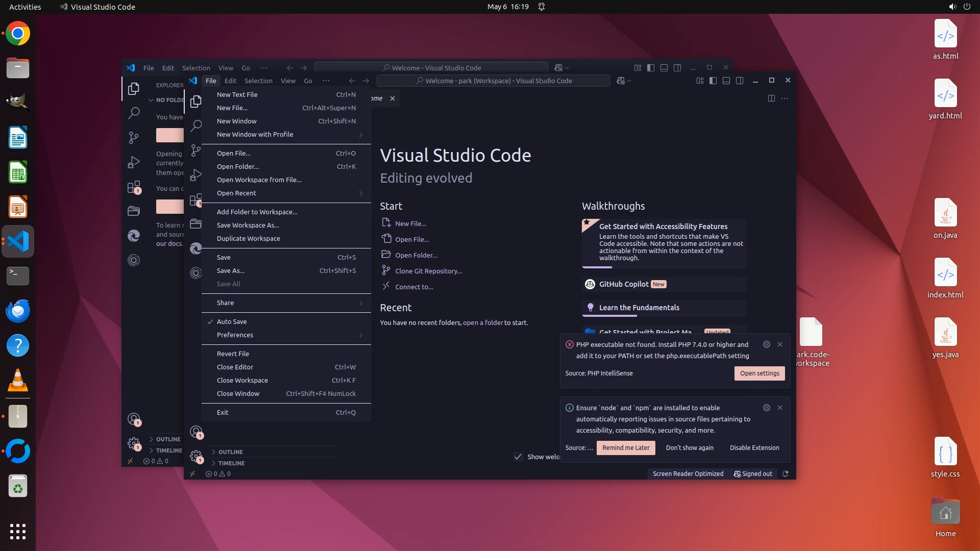Select Save Workspace As... menu entry
The image size is (980, 551).
click(x=248, y=225)
